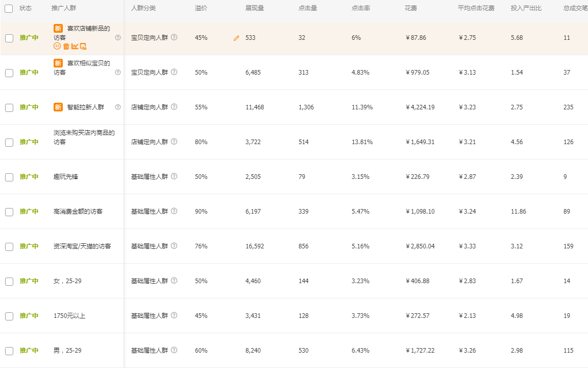The image size is (588, 368).
Task: Click the report icon after the chart icon
Action: pyautogui.click(x=83, y=46)
